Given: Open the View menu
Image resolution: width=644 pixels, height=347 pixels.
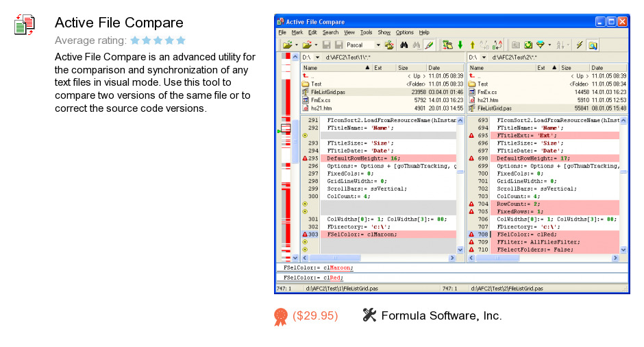Looking at the screenshot, I should click(x=349, y=32).
